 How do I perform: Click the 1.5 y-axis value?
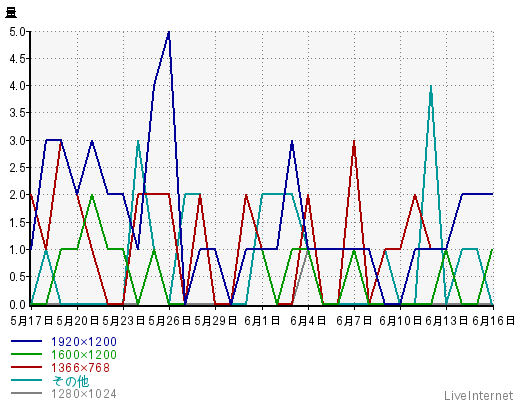pyautogui.click(x=17, y=223)
